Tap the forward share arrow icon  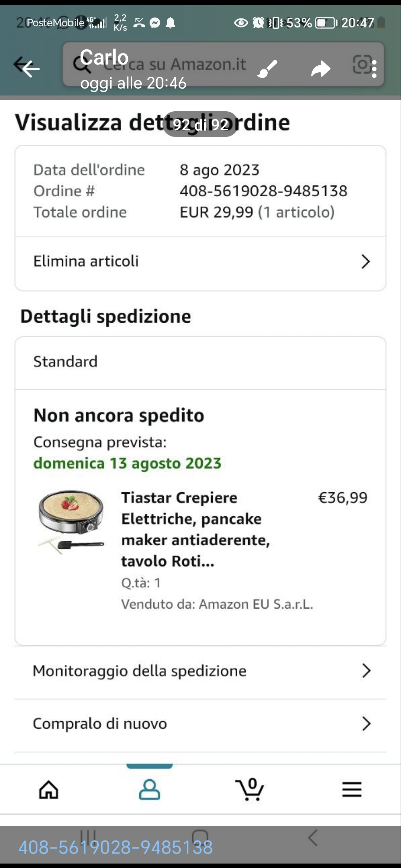[320, 69]
